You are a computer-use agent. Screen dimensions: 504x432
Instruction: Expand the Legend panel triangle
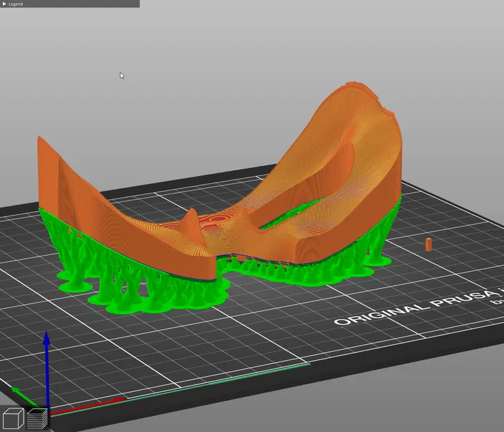click(x=5, y=4)
